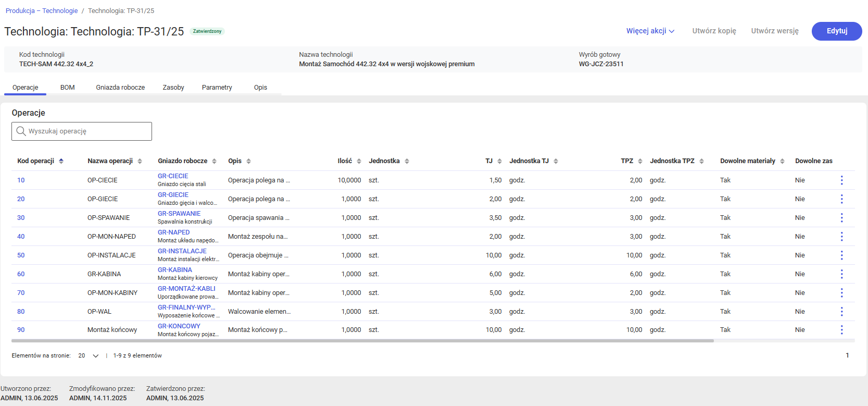Open GR-SPAWANIE work center link
Screen dimensions: 868x406
[179, 214]
